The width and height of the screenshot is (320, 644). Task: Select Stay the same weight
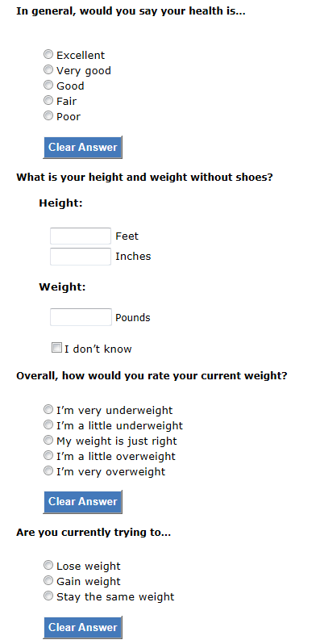coord(48,596)
